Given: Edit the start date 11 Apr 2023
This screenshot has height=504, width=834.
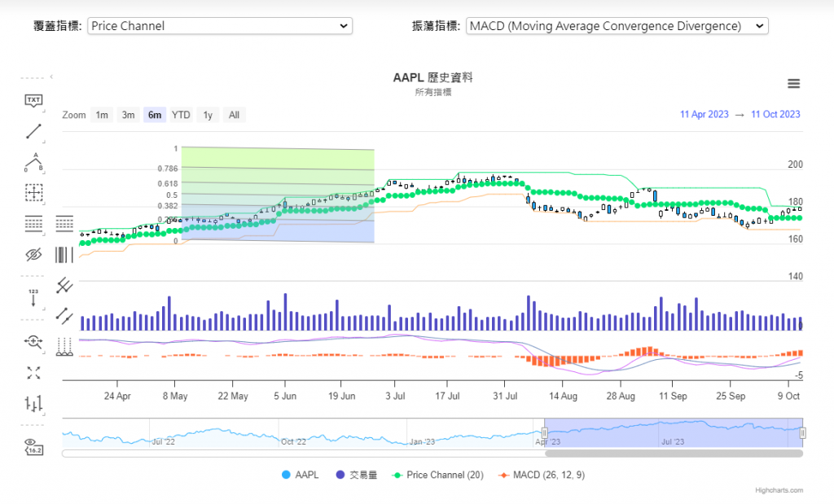Looking at the screenshot, I should (705, 114).
